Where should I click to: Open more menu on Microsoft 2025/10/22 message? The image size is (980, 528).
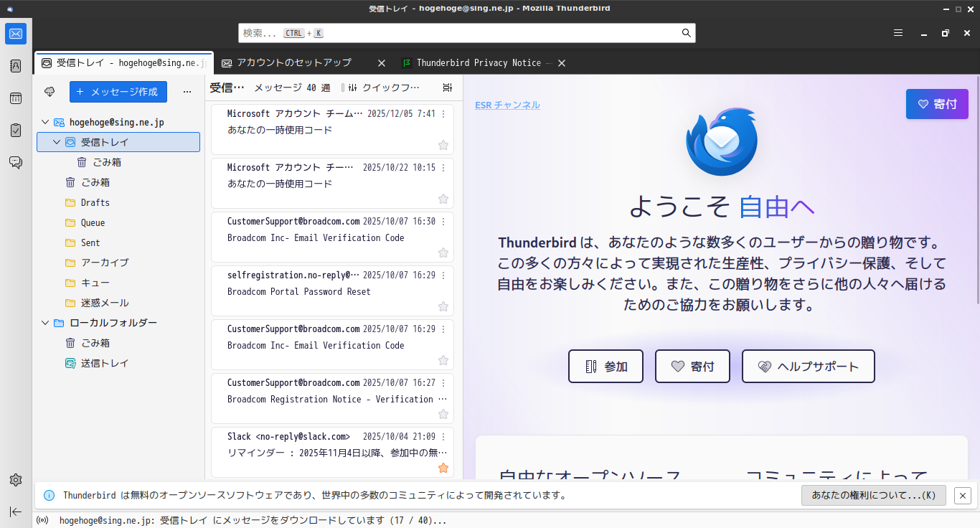pos(443,167)
